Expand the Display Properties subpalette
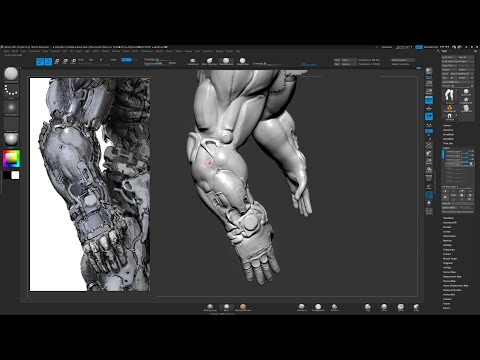The height and width of the screenshot is (360, 480). click(x=452, y=290)
